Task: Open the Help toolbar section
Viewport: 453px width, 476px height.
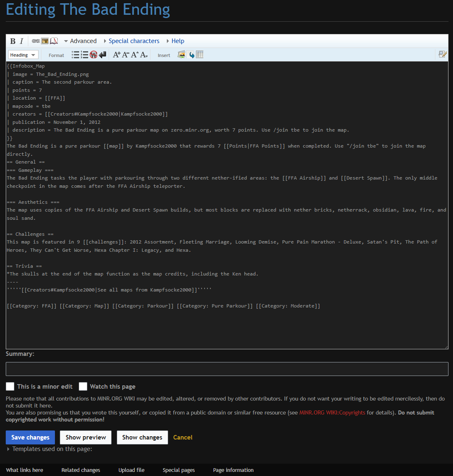Action: (178, 41)
